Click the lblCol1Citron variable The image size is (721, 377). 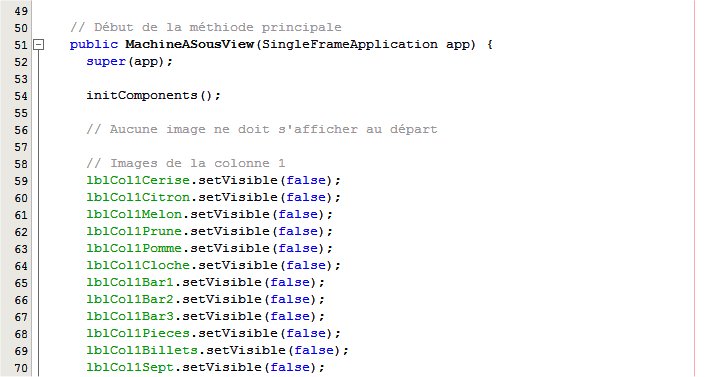138,197
